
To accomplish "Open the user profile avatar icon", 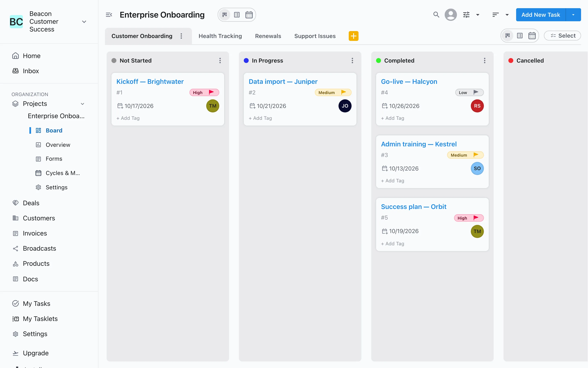I will (450, 15).
